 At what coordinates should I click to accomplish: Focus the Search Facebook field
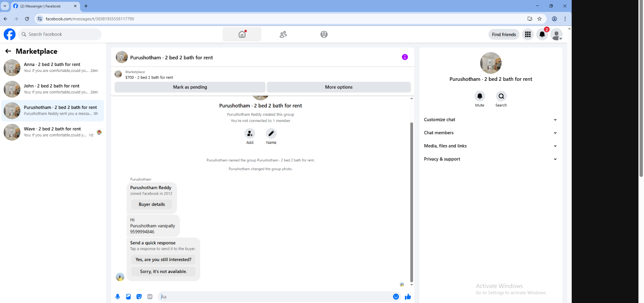point(60,34)
